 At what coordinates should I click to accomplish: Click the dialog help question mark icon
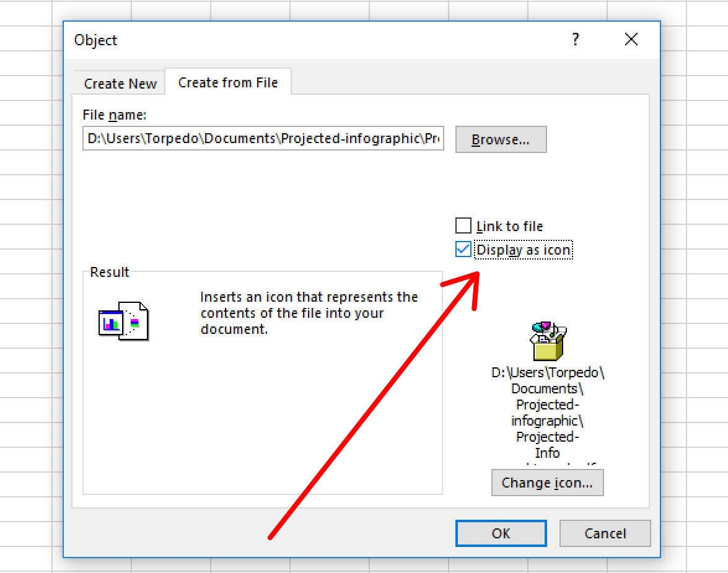click(575, 40)
